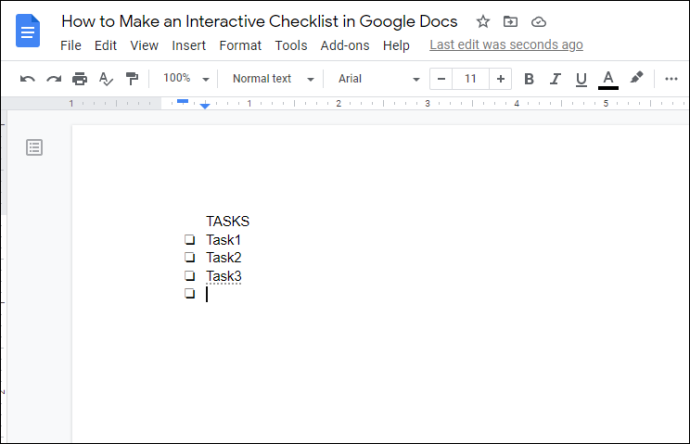Tick the checkbox next to Task1
The image size is (690, 444).
click(189, 240)
